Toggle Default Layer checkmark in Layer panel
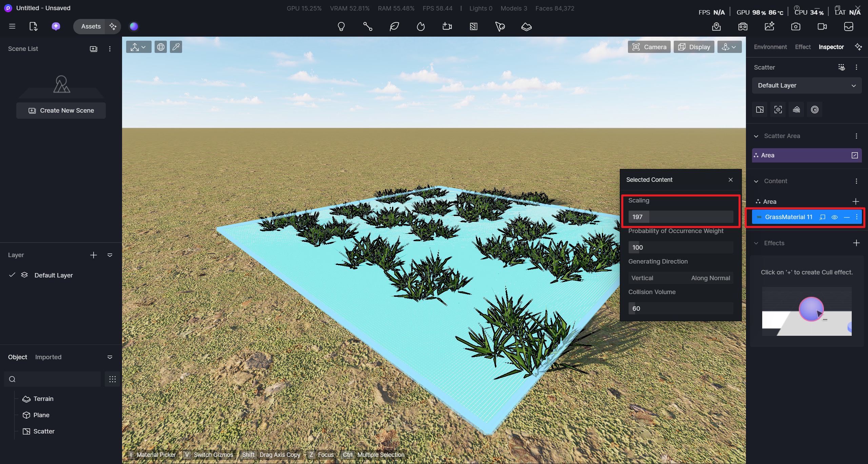Screen dimensions: 868x464 (x=12, y=275)
